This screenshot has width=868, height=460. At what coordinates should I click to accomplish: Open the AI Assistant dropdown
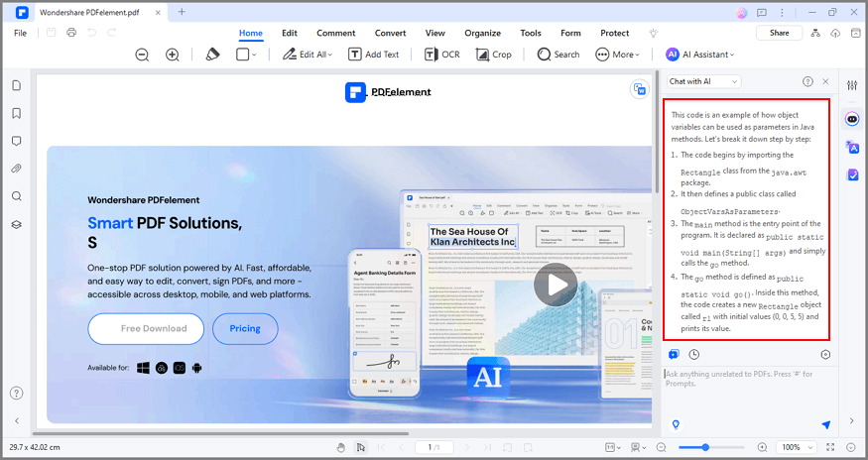click(700, 55)
